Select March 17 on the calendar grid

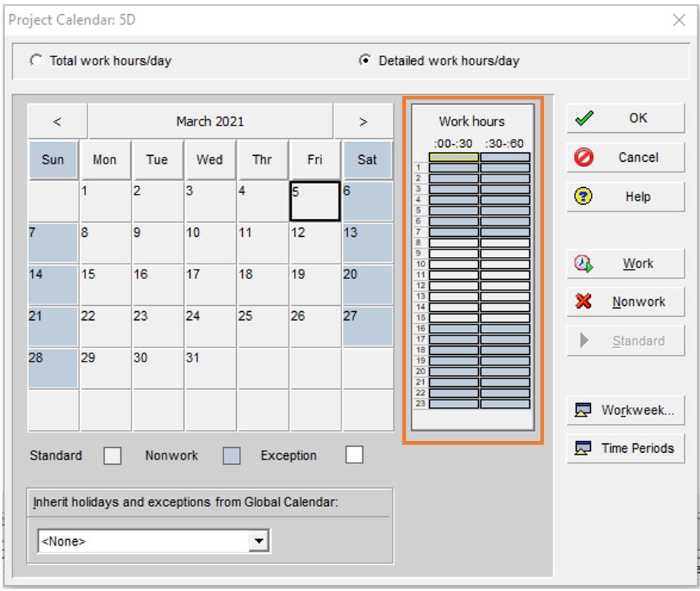click(x=209, y=285)
